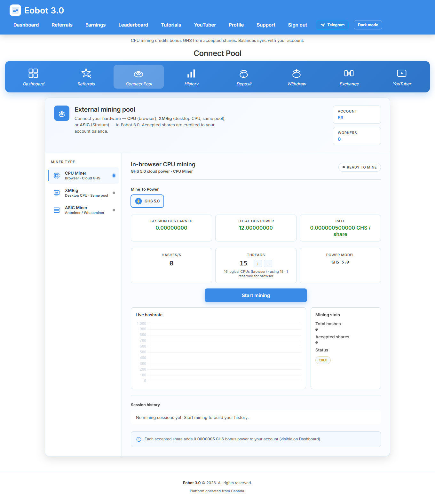
Task: Click the READY TO MINE status badge
Action: (x=360, y=167)
